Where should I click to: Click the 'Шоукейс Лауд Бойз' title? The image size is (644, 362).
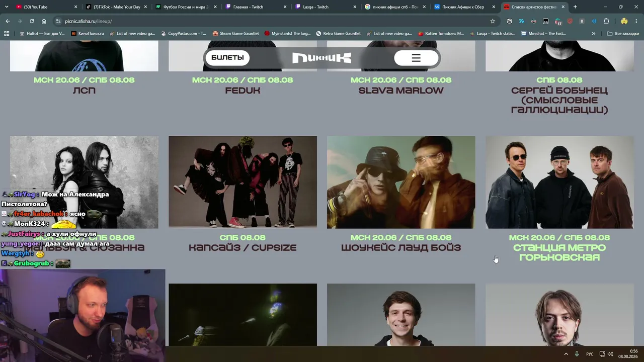tap(401, 247)
